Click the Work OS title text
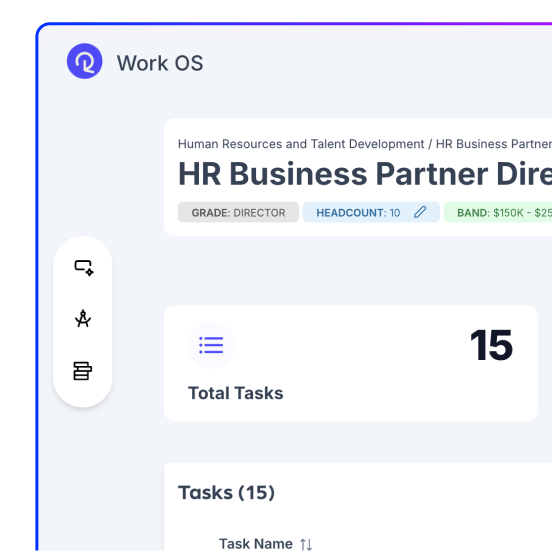 (x=160, y=63)
